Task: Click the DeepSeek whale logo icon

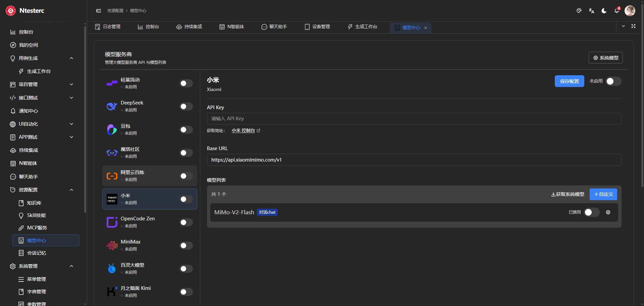Action: click(112, 106)
